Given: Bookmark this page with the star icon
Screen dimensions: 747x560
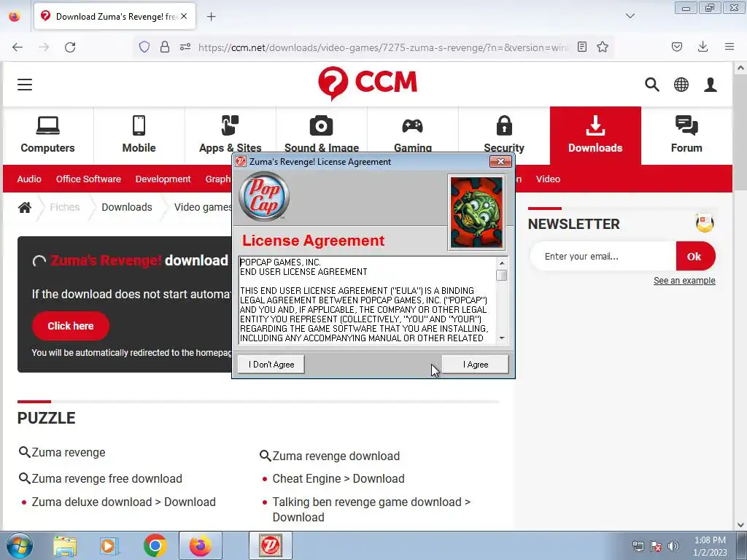Looking at the screenshot, I should [x=603, y=47].
